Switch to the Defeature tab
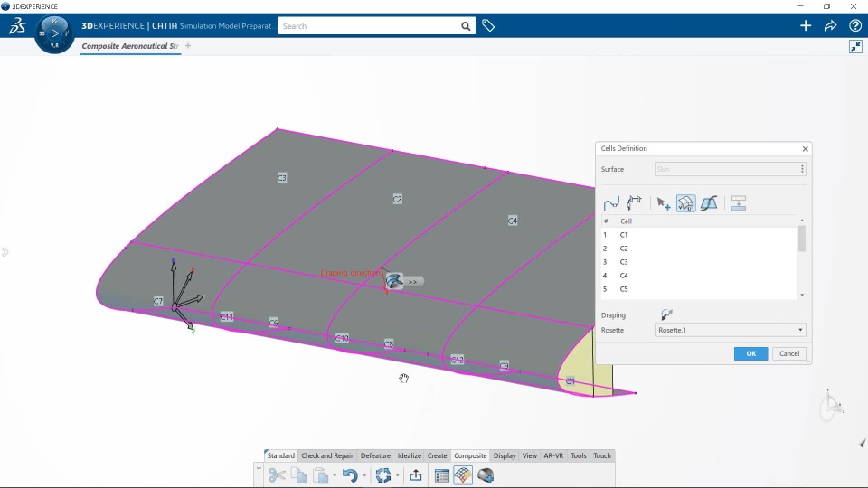The image size is (868, 488). (375, 455)
